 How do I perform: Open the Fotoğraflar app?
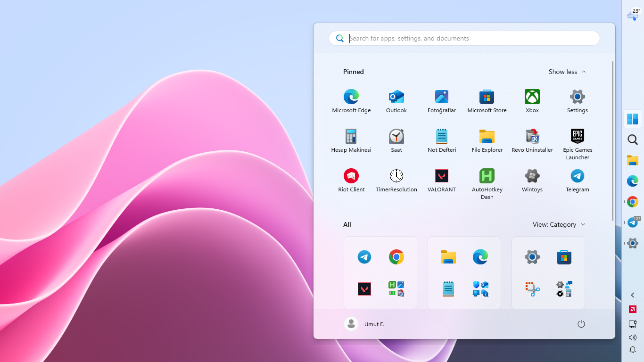442,101
